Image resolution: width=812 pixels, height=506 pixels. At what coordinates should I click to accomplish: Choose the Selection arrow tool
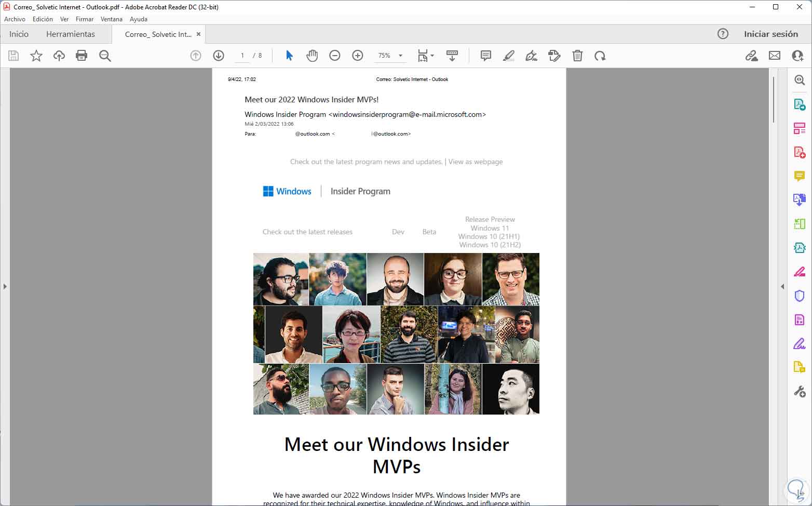(289, 56)
